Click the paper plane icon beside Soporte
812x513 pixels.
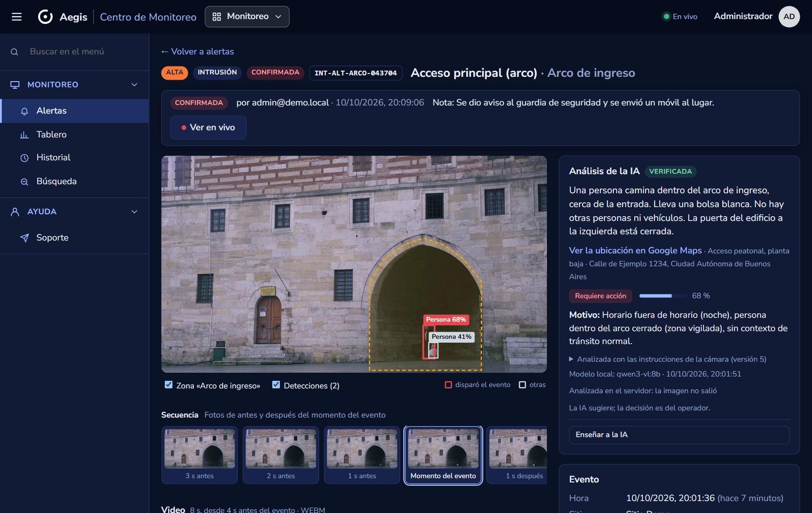tap(24, 238)
